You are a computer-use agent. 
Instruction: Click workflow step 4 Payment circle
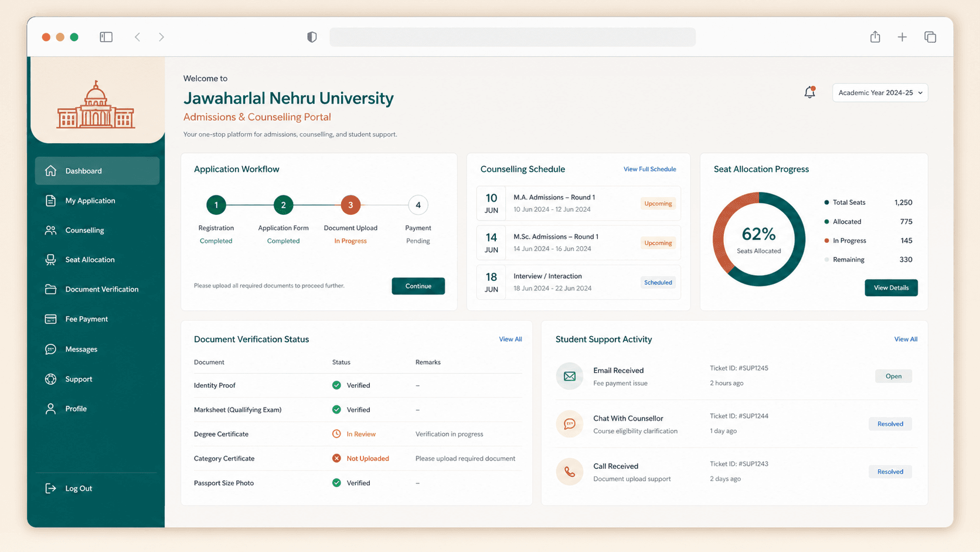tap(418, 205)
